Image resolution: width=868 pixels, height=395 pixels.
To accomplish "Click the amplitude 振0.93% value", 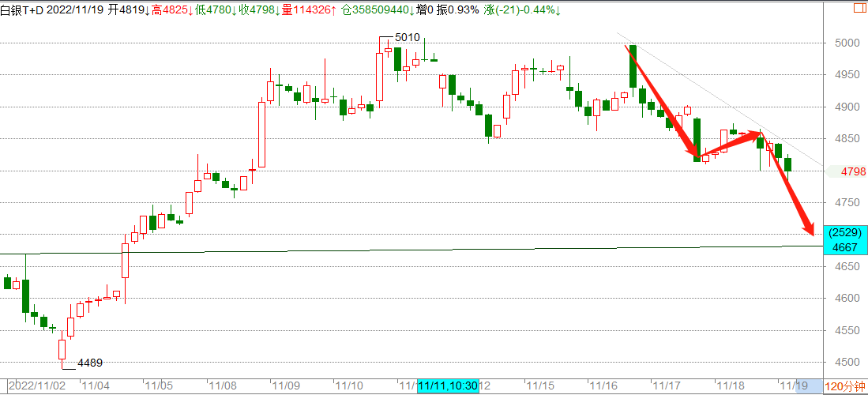I will [459, 9].
